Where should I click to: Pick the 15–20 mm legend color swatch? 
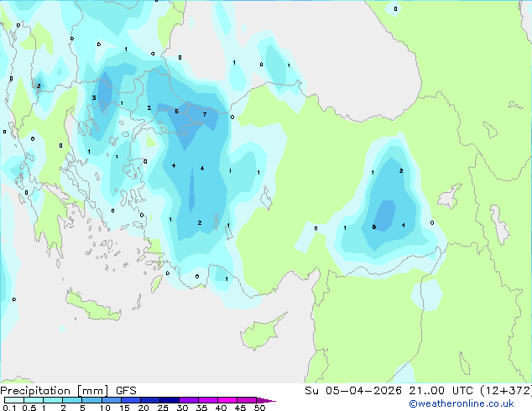coord(130,400)
